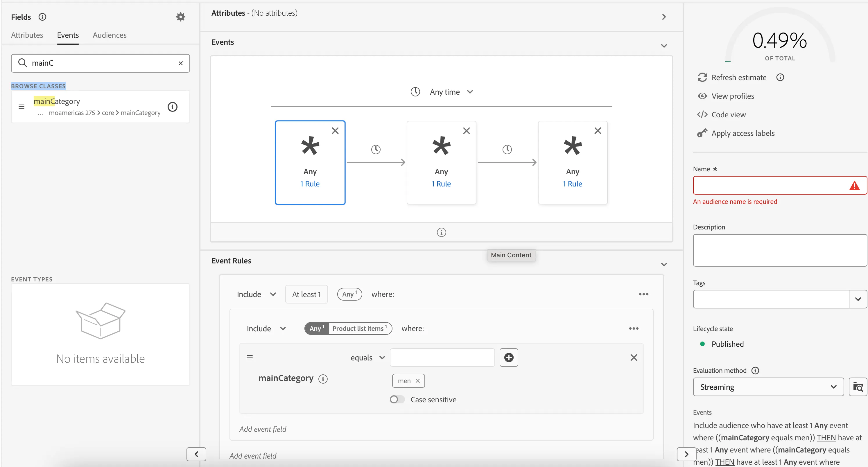Click the info icon next to Fields
Image resolution: width=868 pixels, height=467 pixels.
(x=42, y=17)
